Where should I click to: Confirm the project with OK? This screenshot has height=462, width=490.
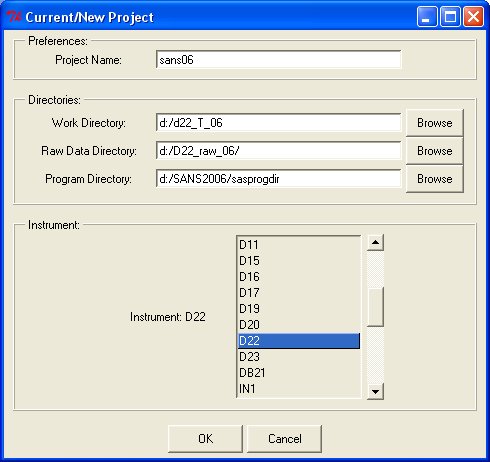[x=205, y=439]
